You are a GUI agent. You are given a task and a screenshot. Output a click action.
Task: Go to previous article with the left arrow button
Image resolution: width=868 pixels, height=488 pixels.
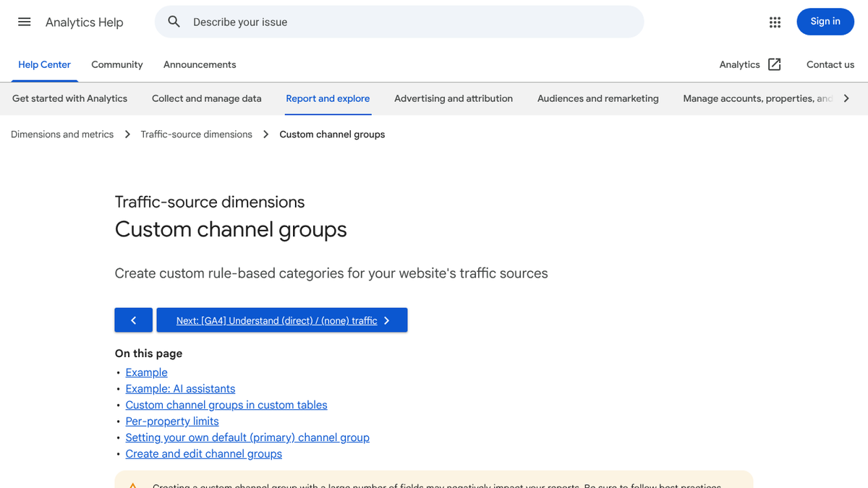click(133, 320)
